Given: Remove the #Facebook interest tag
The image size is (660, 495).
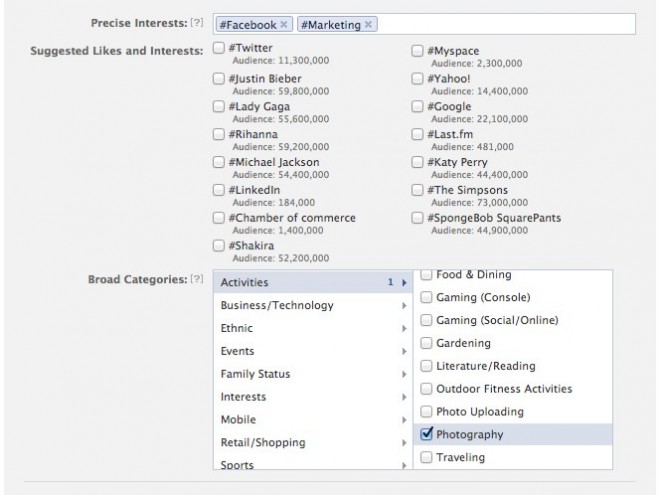Looking at the screenshot, I should tap(284, 24).
